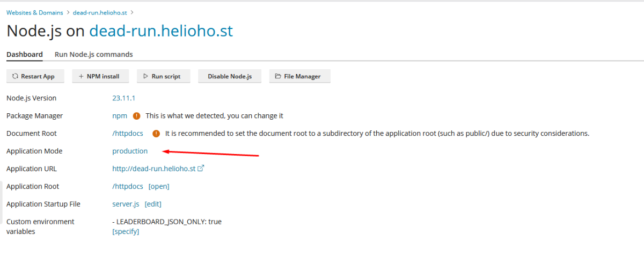Edit the startup file via [edit]
Screen dimensions: 644x256
pos(153,204)
